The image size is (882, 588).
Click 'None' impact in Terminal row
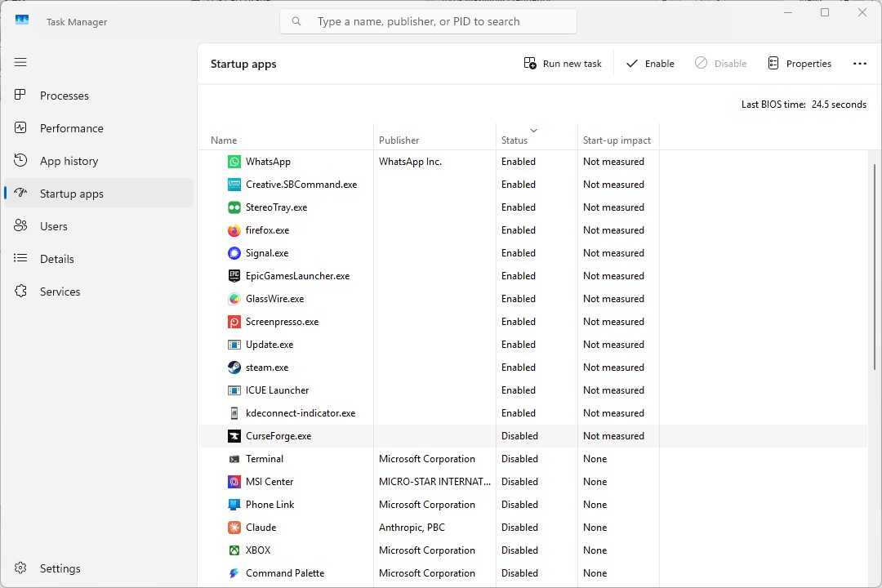point(595,459)
